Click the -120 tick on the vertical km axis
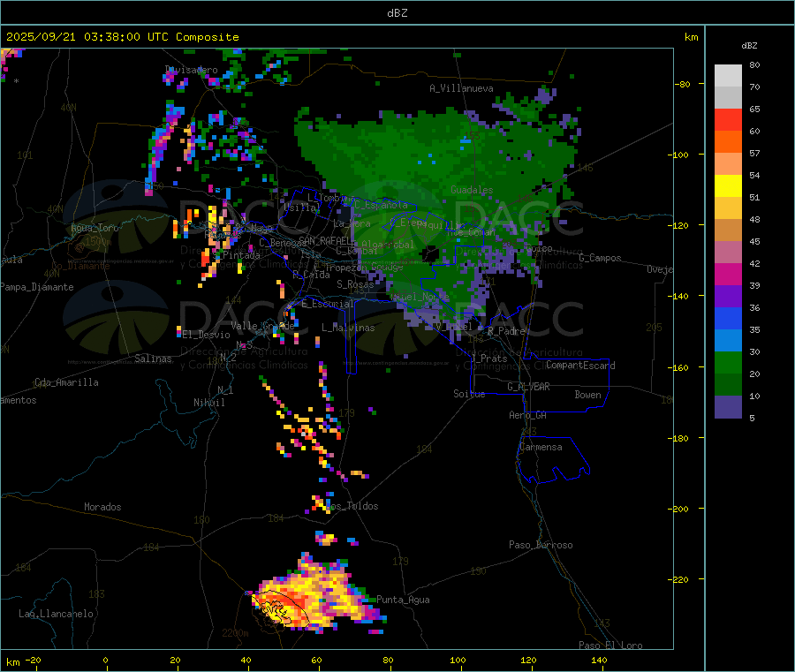 point(679,225)
